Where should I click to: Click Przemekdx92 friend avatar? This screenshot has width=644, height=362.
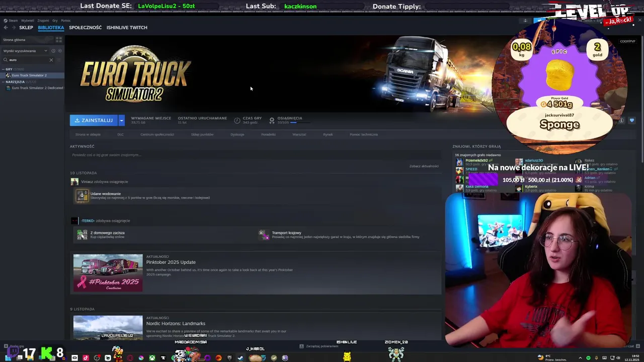[x=459, y=162]
